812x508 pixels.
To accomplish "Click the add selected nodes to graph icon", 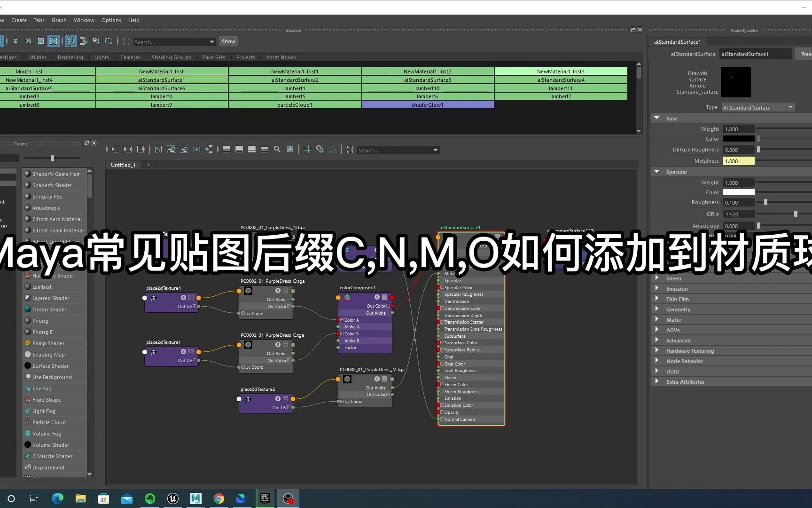I will coord(171,149).
